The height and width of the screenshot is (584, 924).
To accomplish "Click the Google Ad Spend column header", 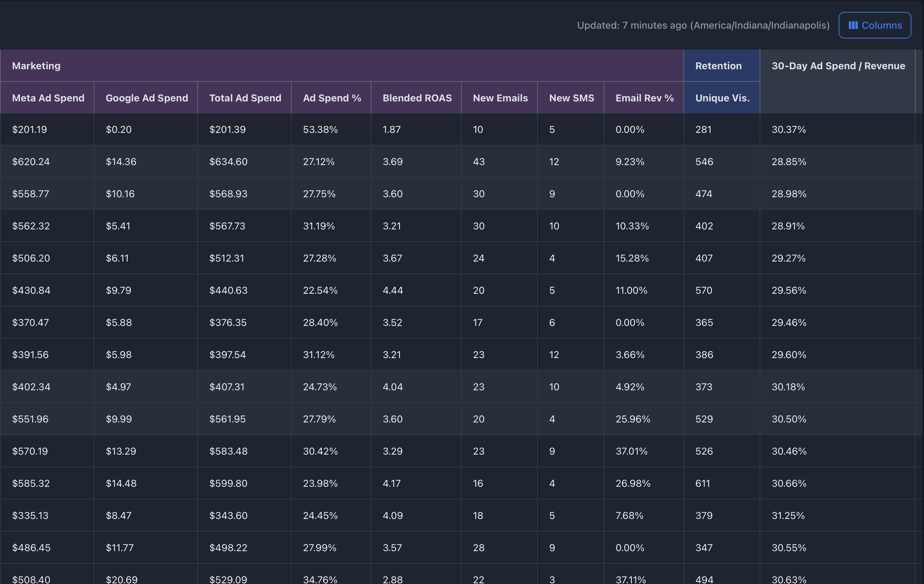I will point(147,98).
